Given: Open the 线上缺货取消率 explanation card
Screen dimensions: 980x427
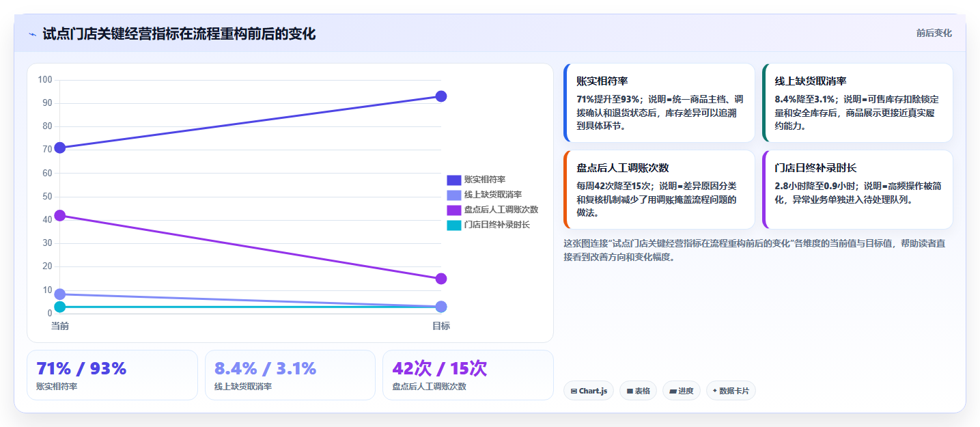Looking at the screenshot, I should pyautogui.click(x=857, y=102).
